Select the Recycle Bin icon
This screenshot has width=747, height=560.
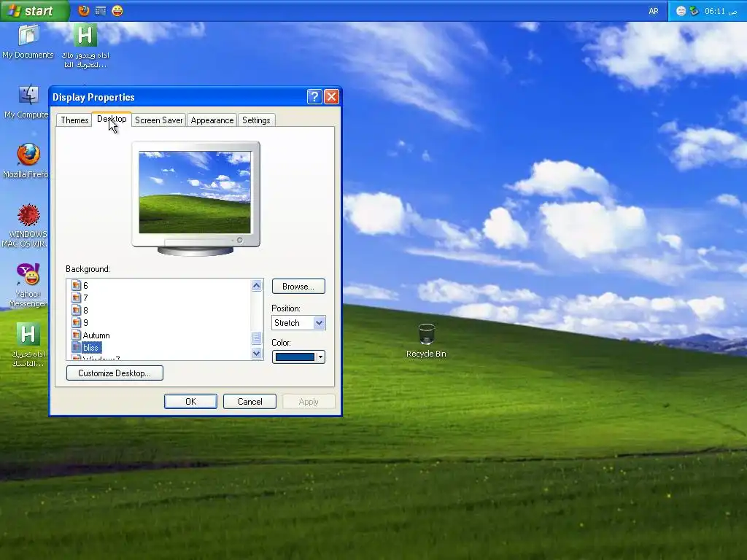(x=426, y=341)
